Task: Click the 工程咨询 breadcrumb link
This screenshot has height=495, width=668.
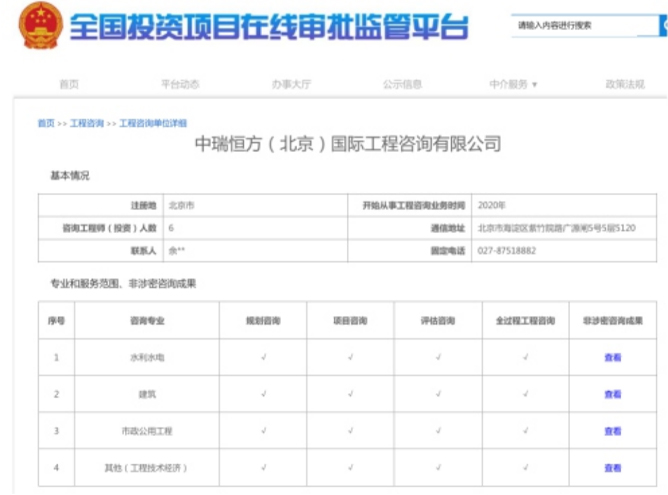Action: pos(87,123)
